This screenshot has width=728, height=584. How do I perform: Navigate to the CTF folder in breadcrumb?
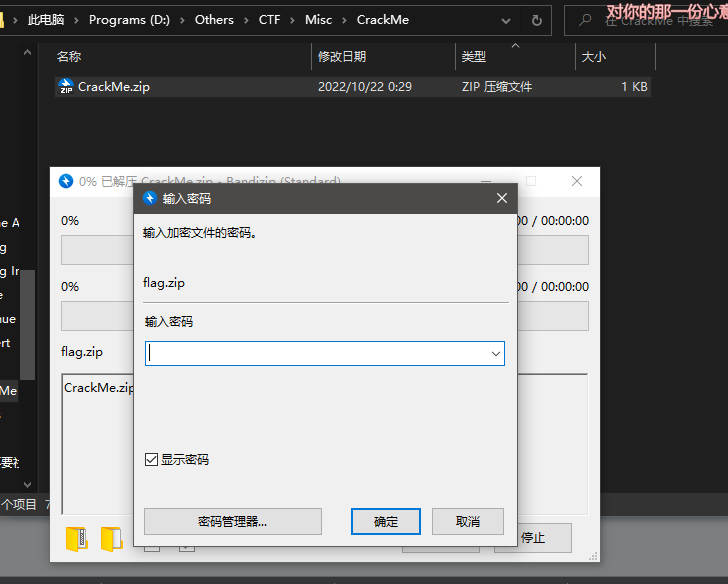[x=270, y=20]
